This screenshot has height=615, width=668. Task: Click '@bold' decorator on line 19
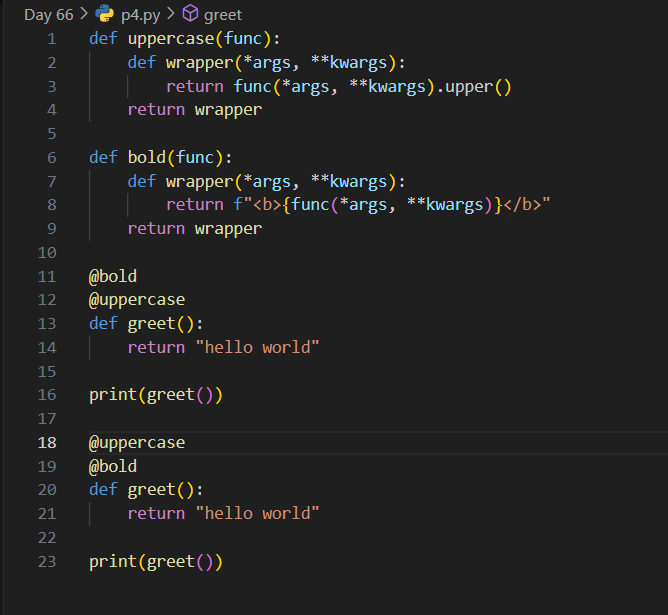pos(113,467)
